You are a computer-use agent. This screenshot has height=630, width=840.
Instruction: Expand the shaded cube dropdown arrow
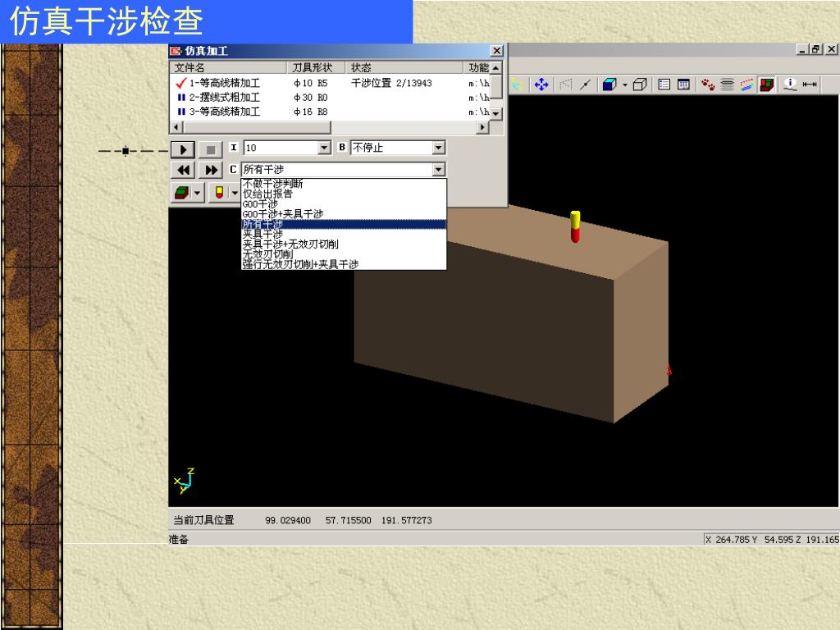(624, 84)
